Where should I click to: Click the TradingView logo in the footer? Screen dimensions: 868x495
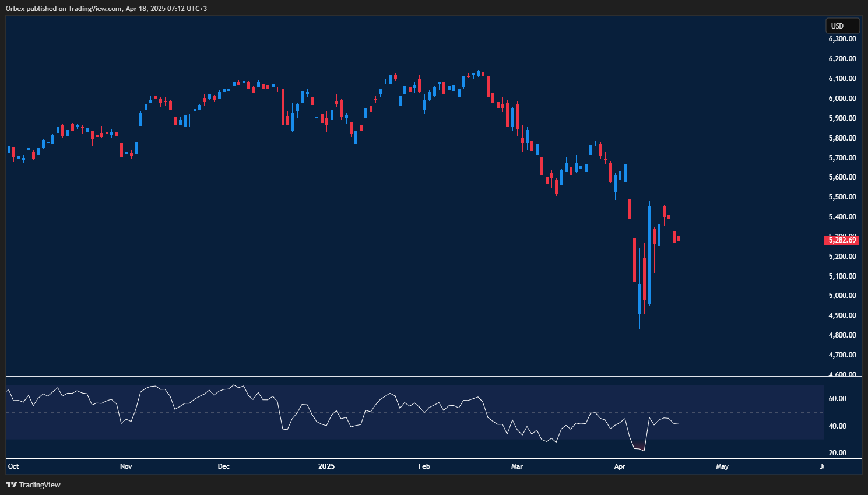33,485
